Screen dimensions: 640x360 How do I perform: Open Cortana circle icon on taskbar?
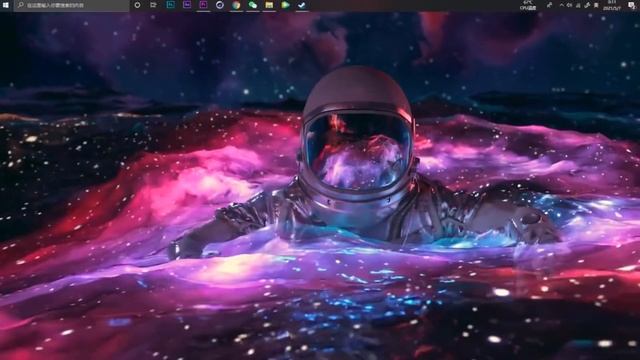[x=138, y=5]
